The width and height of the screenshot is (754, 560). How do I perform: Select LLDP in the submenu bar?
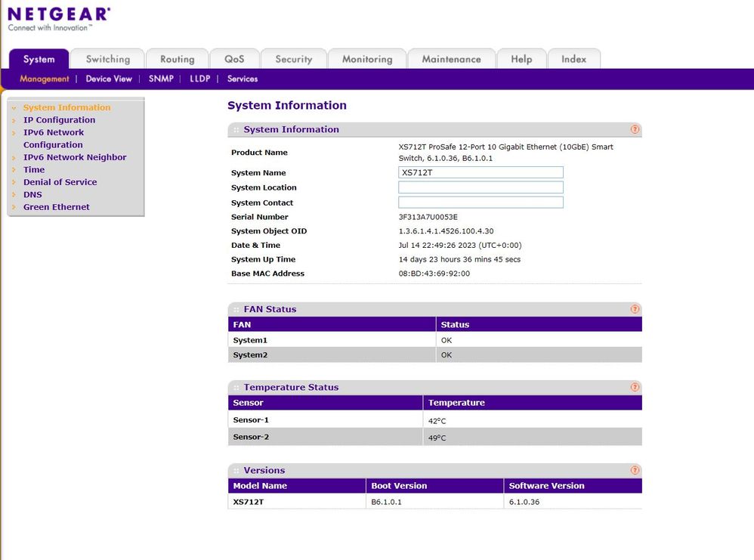[x=199, y=79]
